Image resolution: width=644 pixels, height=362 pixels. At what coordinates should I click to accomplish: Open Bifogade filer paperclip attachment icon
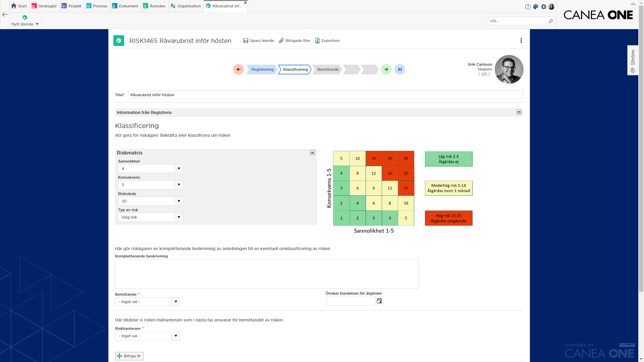point(294,41)
